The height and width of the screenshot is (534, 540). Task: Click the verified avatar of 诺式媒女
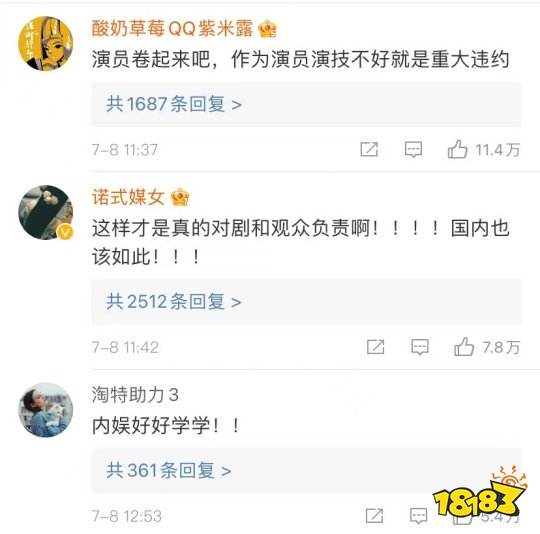point(45,212)
